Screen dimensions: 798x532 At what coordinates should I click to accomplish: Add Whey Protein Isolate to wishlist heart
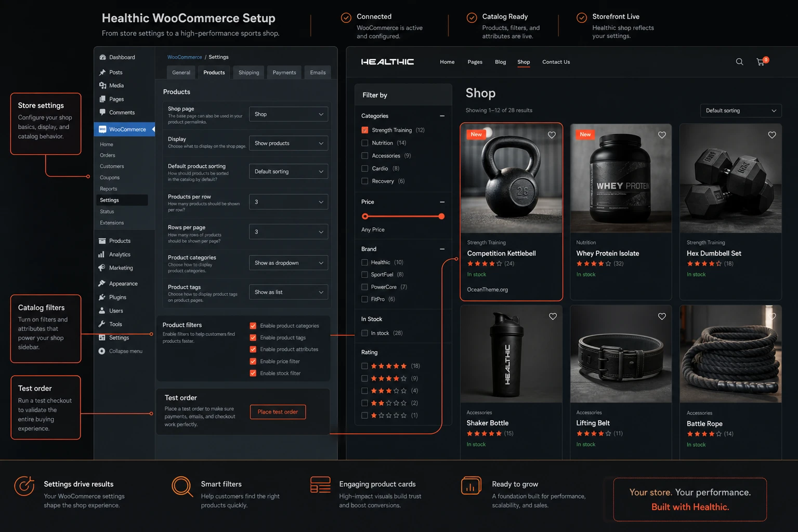pos(662,135)
